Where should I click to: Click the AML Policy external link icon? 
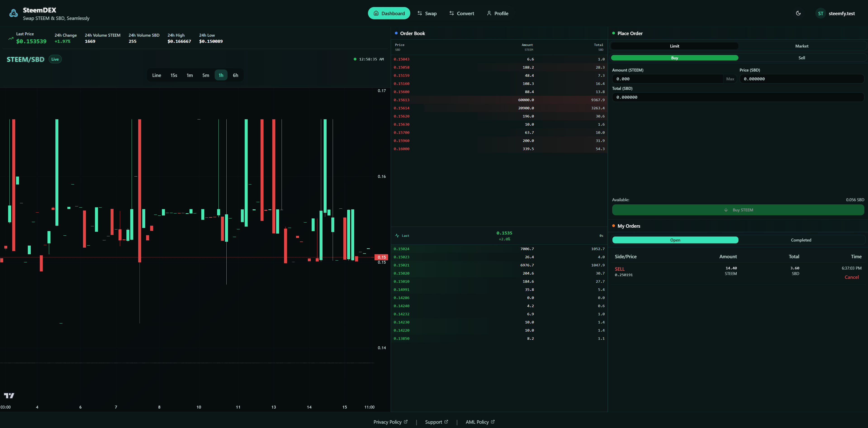493,422
